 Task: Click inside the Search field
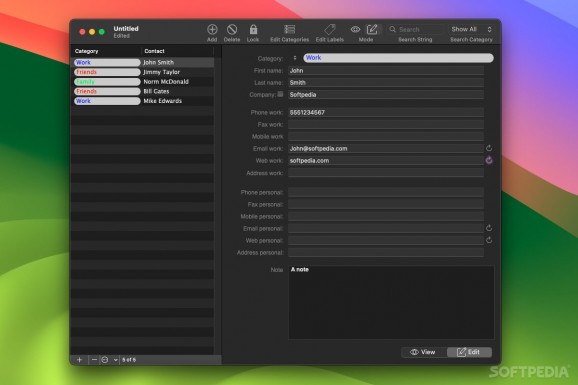pos(419,30)
